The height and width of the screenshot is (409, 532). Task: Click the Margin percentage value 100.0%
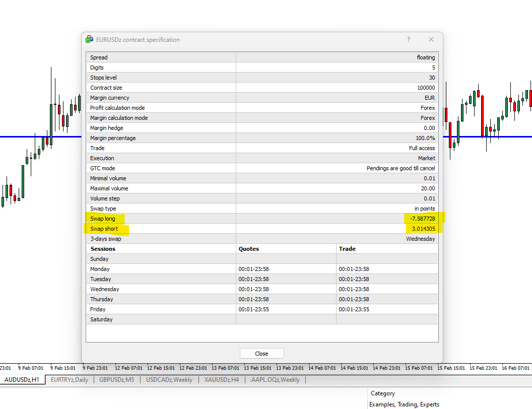425,139
